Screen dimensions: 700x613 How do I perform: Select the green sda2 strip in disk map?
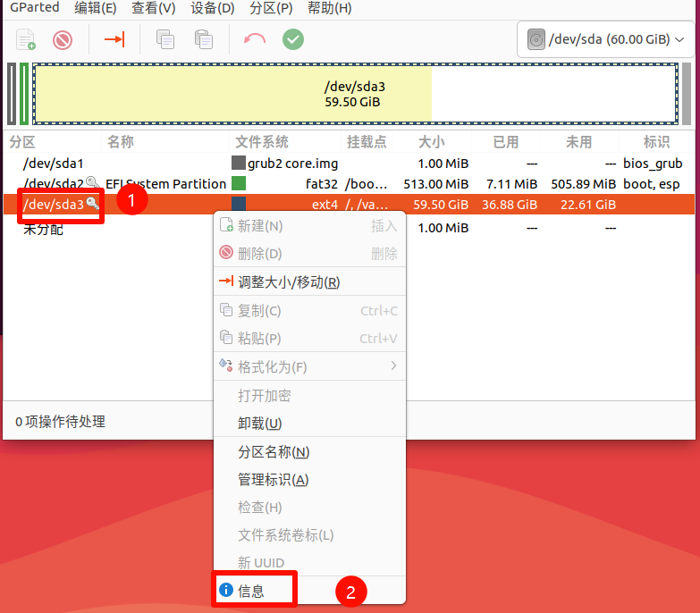click(24, 94)
